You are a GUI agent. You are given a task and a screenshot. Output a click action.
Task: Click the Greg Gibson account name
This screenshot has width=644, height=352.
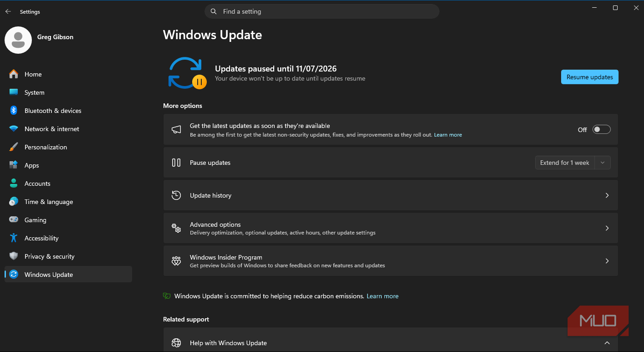click(55, 37)
